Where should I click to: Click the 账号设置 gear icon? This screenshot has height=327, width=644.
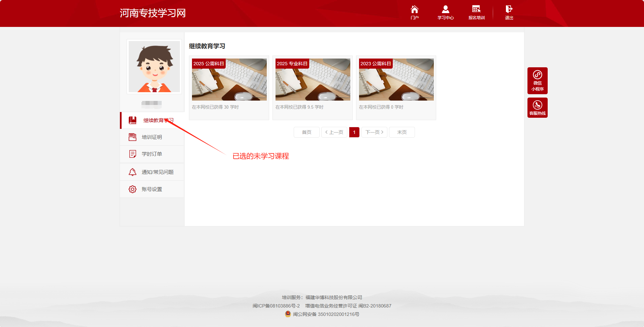[132, 189]
